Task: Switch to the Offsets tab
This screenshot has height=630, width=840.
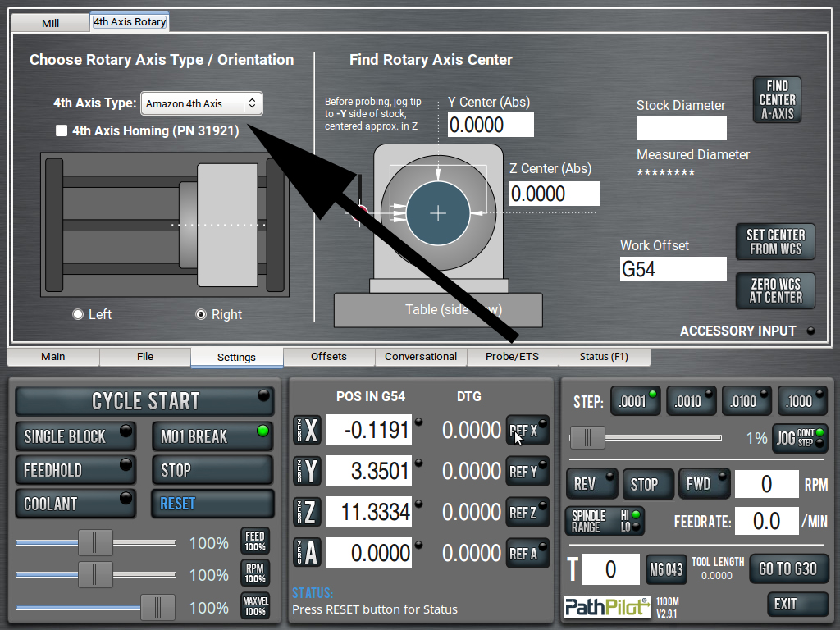Action: tap(328, 357)
